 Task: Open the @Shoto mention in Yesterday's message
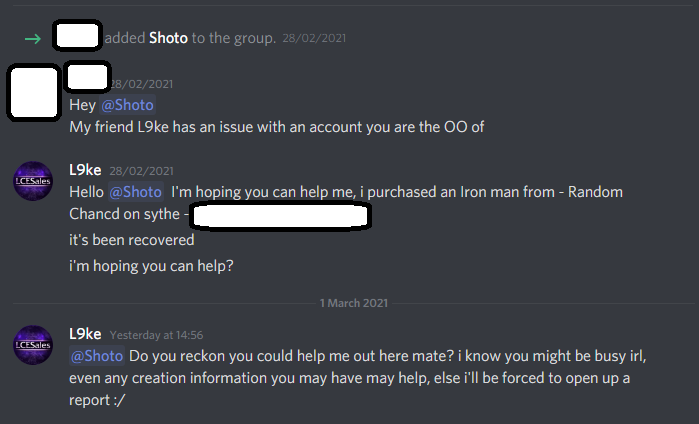click(x=97, y=356)
